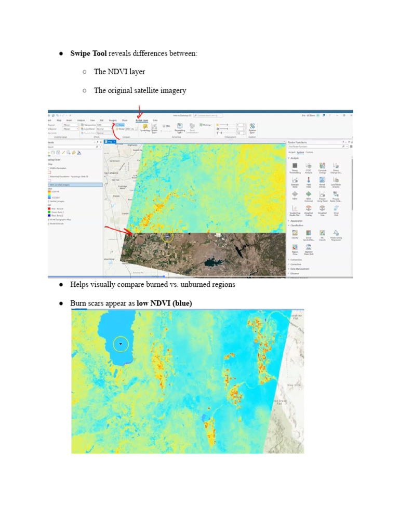Image resolution: width=399 pixels, height=532 pixels.
Task: Open the Process Raster Collection function
Action: (336, 196)
